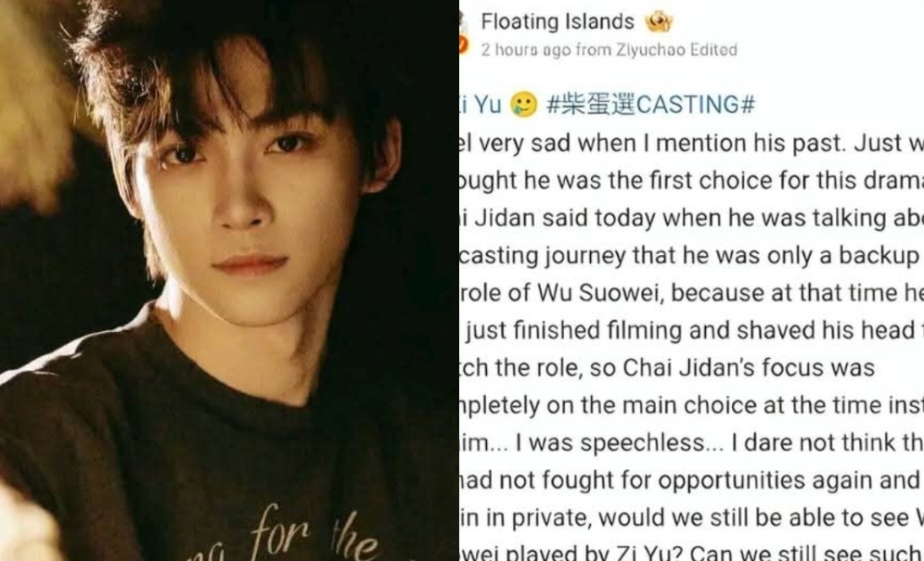
Task: Open the Floating Islands profile name
Action: (558, 22)
